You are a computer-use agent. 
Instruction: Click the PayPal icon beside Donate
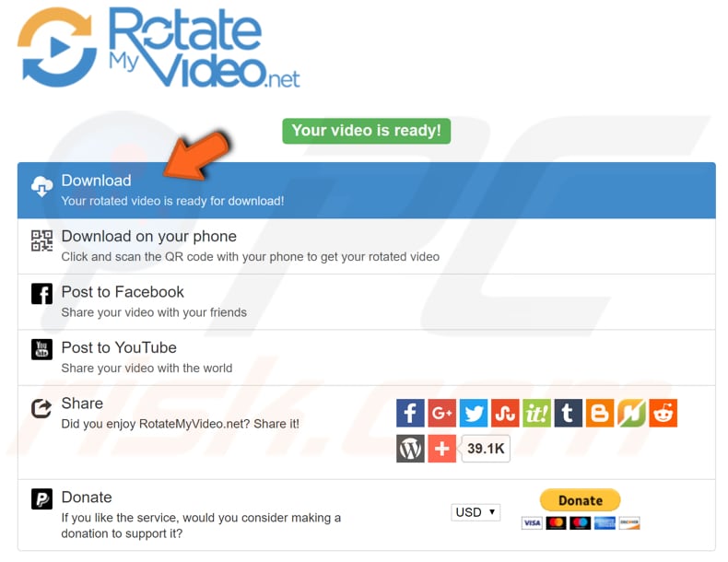41,498
